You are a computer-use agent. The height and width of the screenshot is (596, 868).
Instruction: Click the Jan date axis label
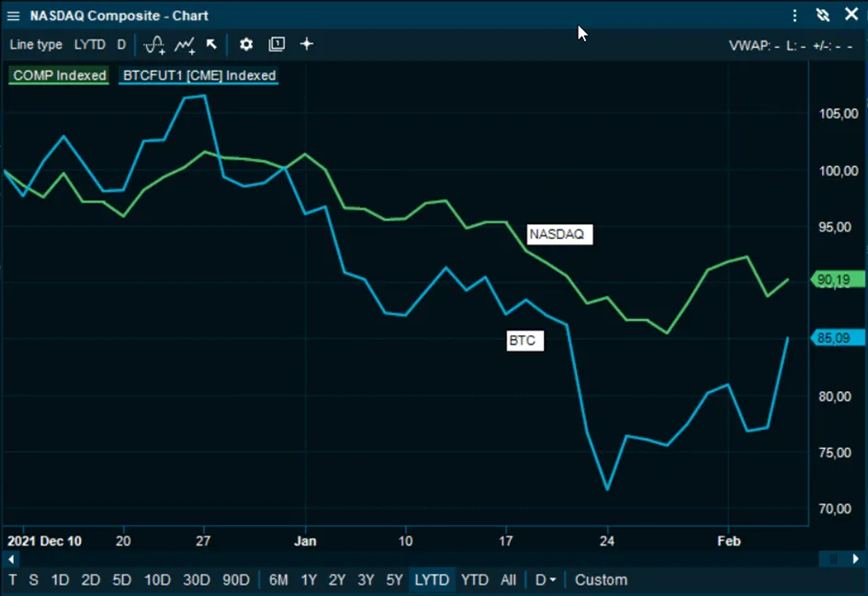(x=305, y=541)
